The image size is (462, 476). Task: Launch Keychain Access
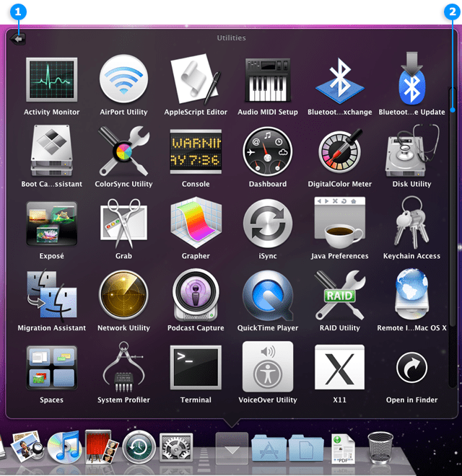click(412, 223)
